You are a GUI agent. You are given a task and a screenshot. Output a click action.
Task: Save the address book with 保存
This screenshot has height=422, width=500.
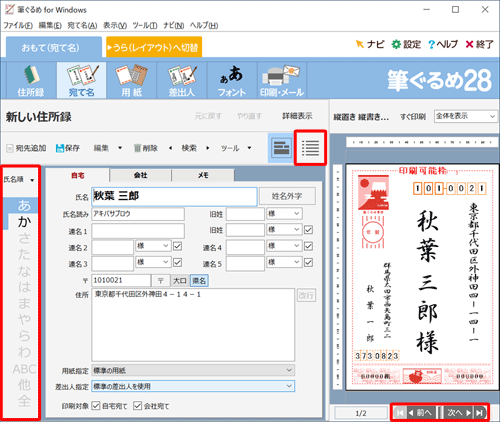click(x=68, y=148)
